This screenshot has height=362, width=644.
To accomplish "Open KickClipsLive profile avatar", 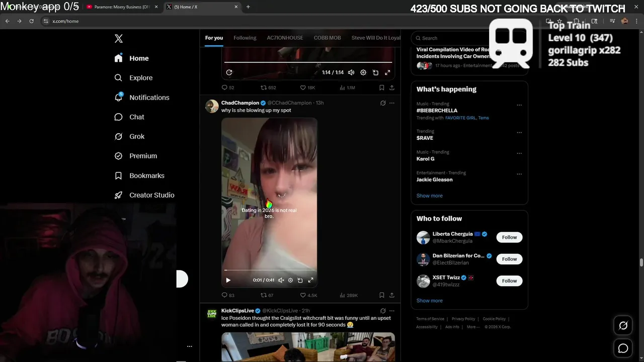I will click(212, 314).
